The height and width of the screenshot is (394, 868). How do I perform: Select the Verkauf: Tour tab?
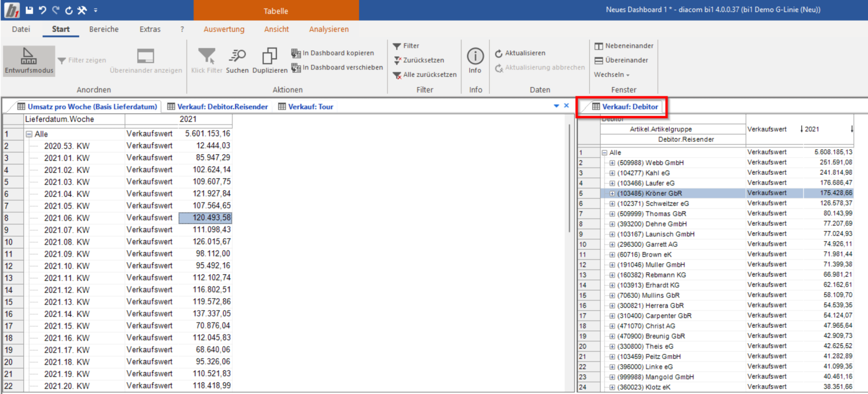tap(305, 107)
